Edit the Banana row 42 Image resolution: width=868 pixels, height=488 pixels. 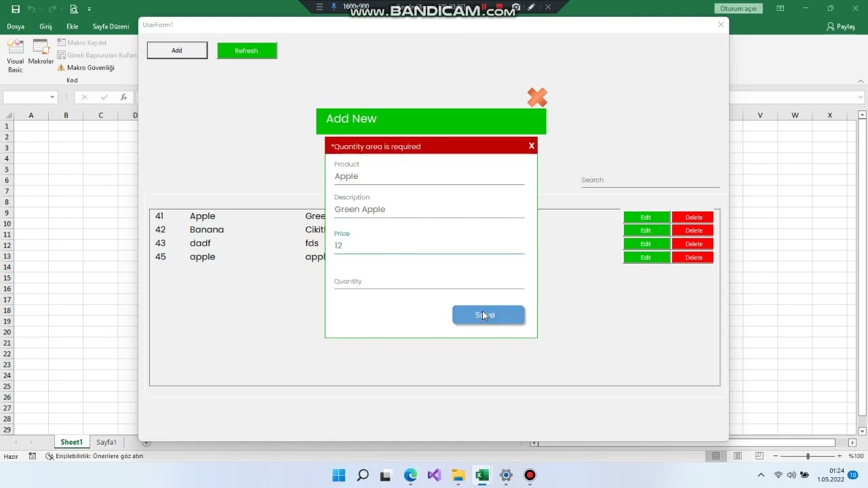pyautogui.click(x=646, y=230)
